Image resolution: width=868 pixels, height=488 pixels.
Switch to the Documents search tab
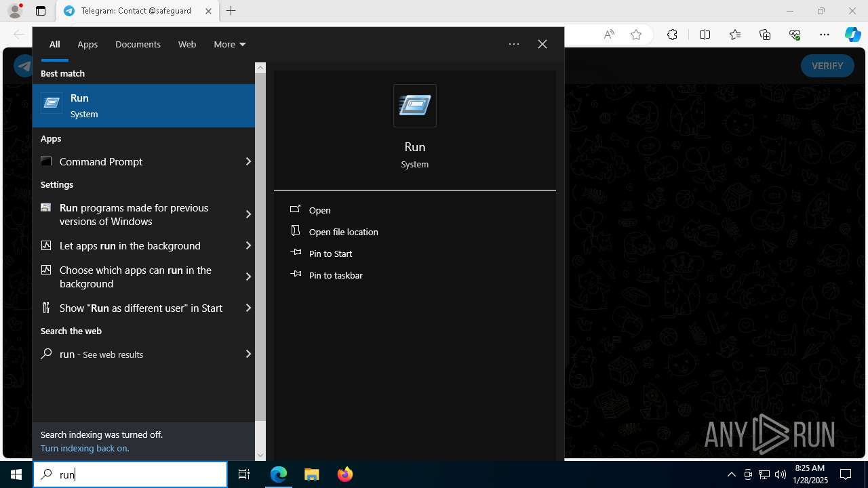138,44
